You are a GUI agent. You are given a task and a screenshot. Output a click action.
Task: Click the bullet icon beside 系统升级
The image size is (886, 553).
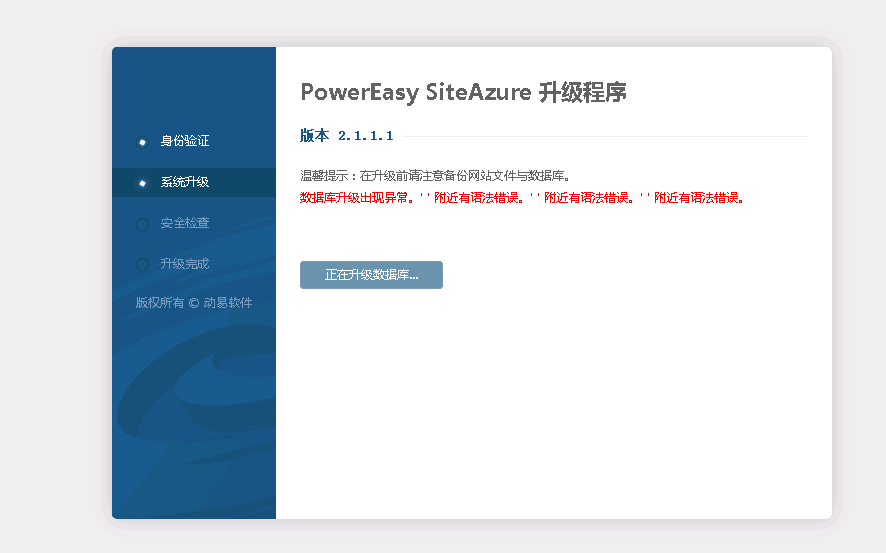click(x=142, y=183)
